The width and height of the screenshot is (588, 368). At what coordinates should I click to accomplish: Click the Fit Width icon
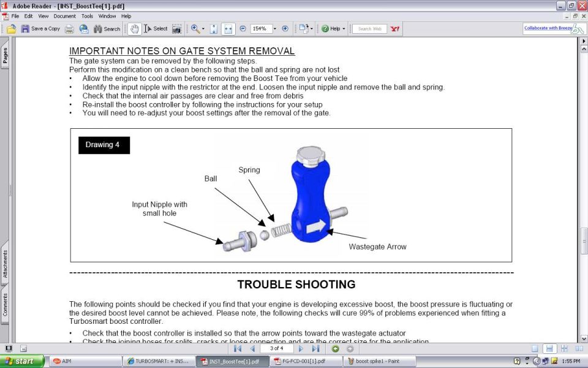228,29
